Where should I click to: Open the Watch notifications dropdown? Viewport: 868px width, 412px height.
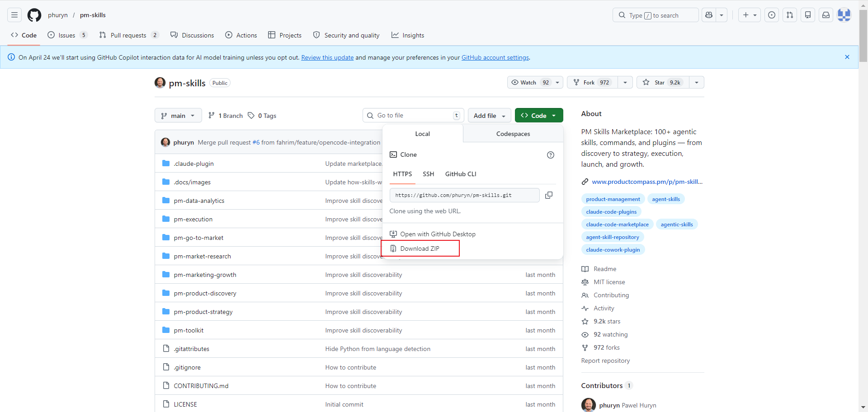[535, 82]
